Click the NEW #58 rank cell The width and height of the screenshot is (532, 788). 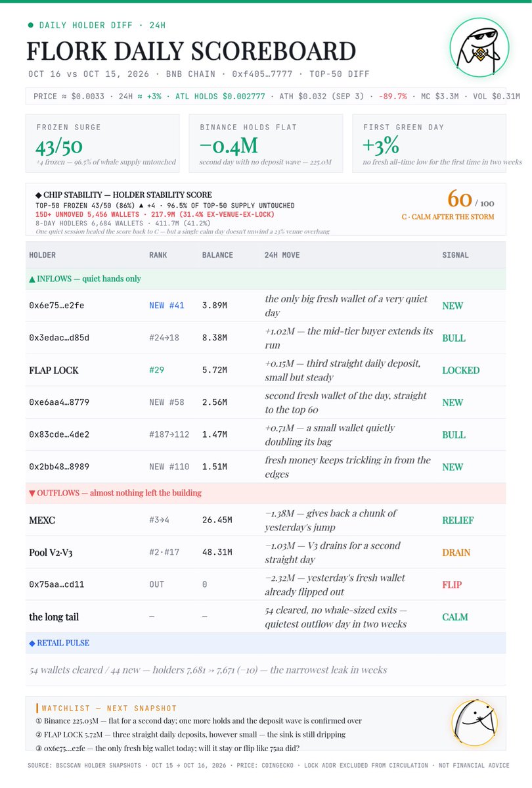coord(167,402)
